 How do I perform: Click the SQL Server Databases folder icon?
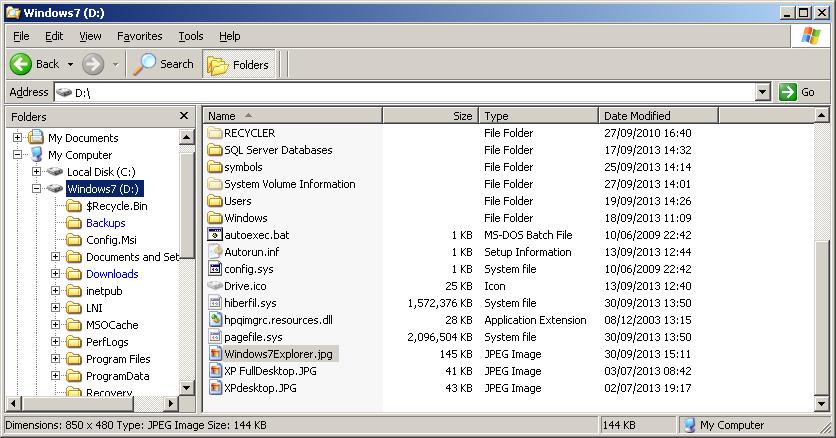coord(214,150)
